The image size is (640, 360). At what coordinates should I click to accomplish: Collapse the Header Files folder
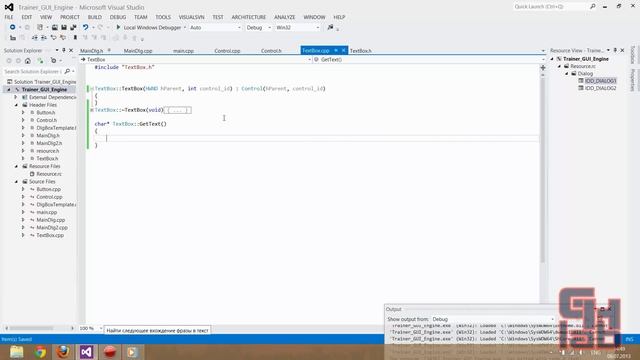[16, 105]
